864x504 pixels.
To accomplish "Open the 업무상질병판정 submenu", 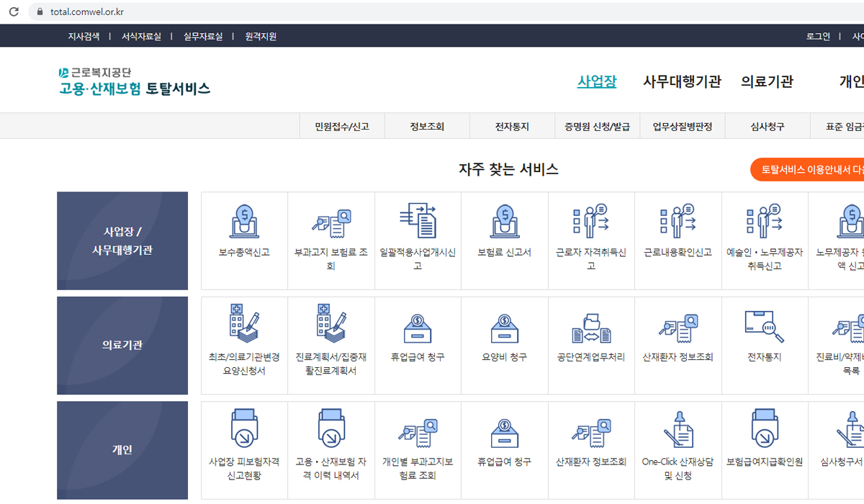I will click(x=683, y=126).
